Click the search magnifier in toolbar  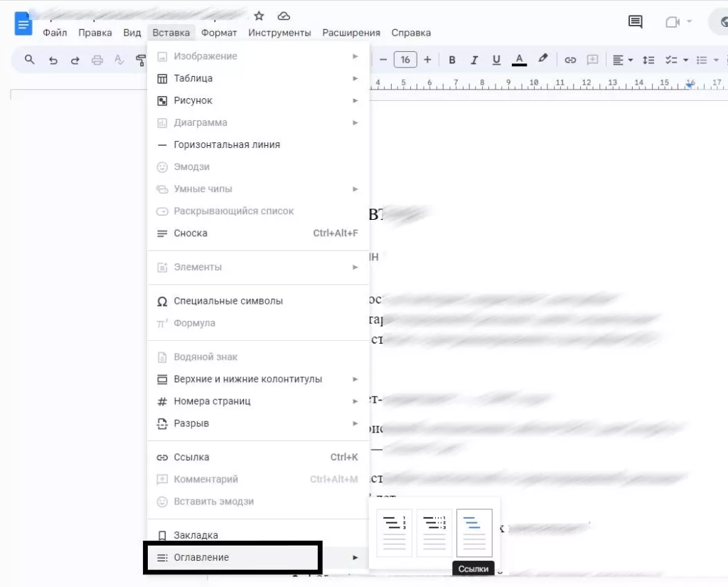tap(29, 60)
